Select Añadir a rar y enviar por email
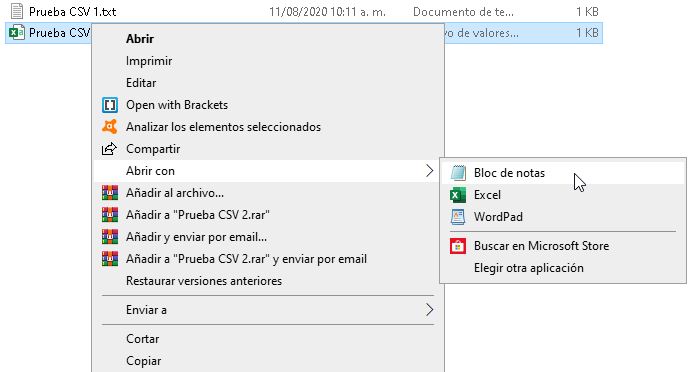Screen dimensions: 699x372 (x=246, y=259)
